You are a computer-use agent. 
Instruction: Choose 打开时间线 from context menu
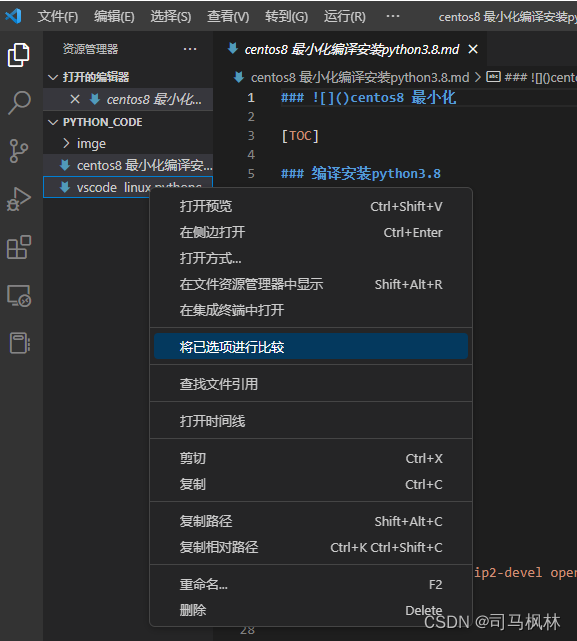[311, 421]
